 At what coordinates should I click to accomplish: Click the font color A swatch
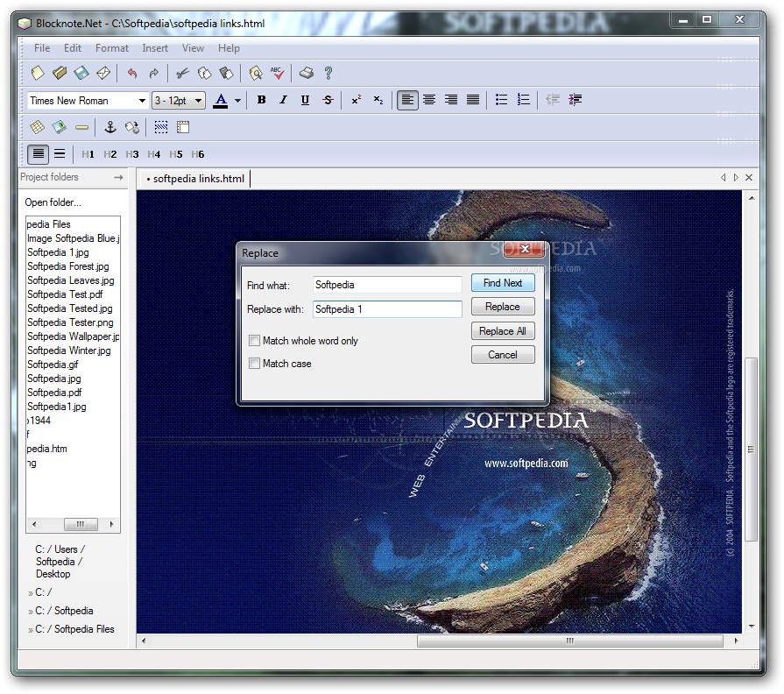point(221,101)
